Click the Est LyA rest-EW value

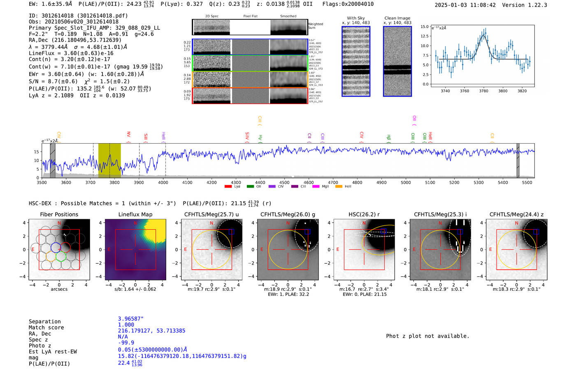point(153,350)
